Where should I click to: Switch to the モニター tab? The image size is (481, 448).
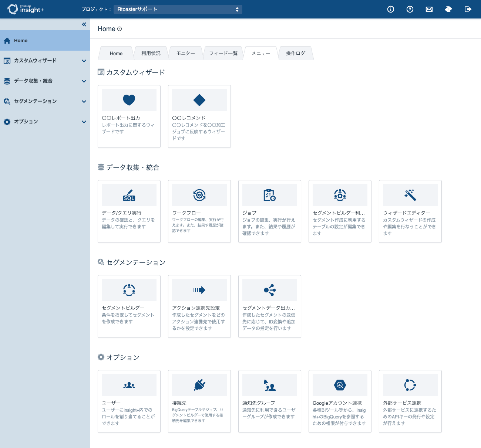click(186, 53)
